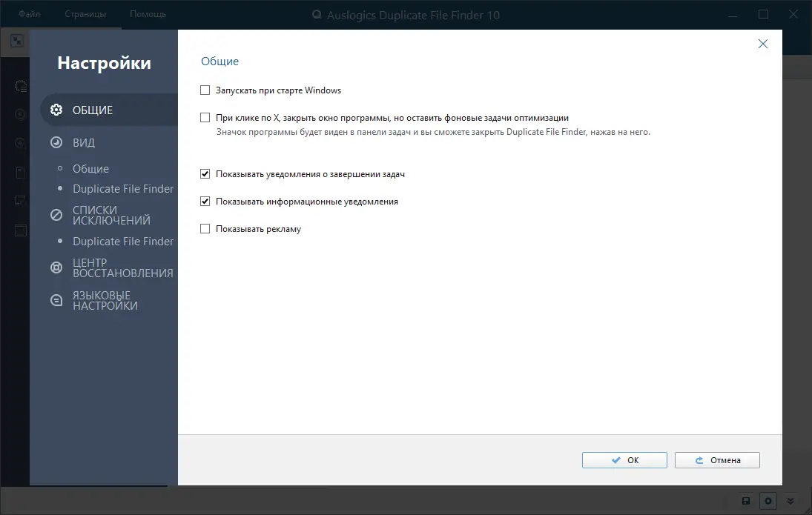The image size is (812, 515).
Task: Enable the Показывать рекламу checkbox
Action: click(205, 229)
